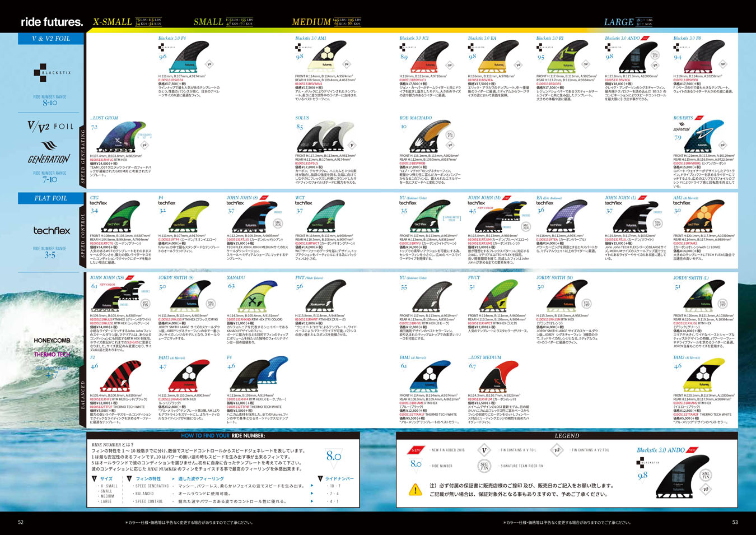Click the SIG FIN badge in Legend
Viewport: 756px width, 535px height.
(x=484, y=466)
